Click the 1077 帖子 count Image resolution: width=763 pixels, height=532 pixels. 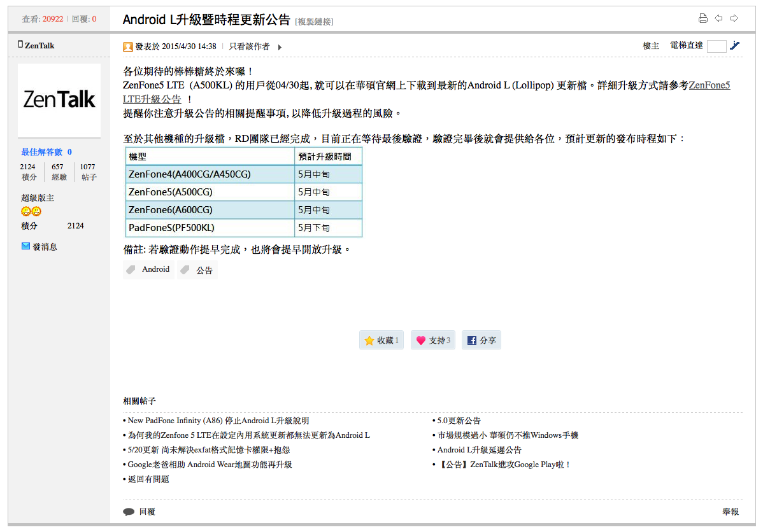89,172
